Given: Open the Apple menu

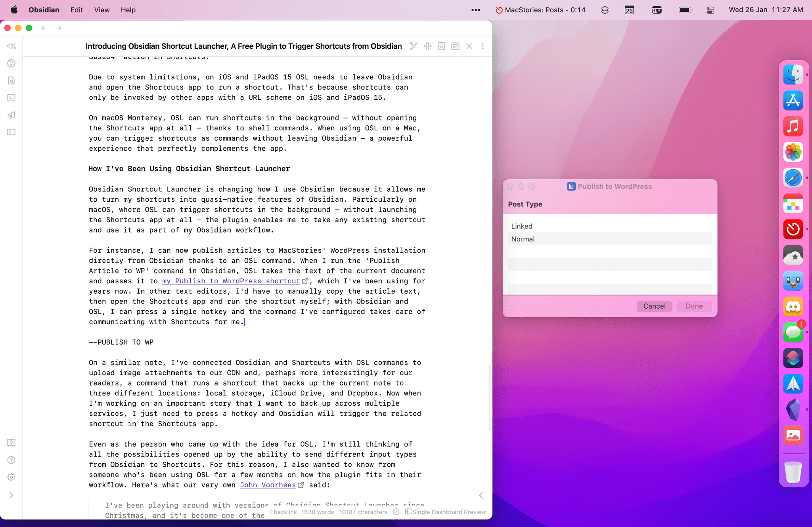Looking at the screenshot, I should point(14,10).
